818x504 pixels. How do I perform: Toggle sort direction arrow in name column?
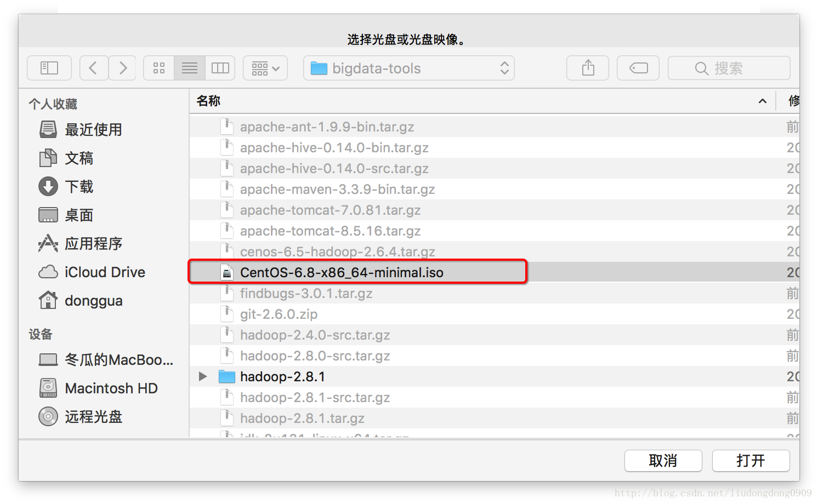(x=762, y=101)
